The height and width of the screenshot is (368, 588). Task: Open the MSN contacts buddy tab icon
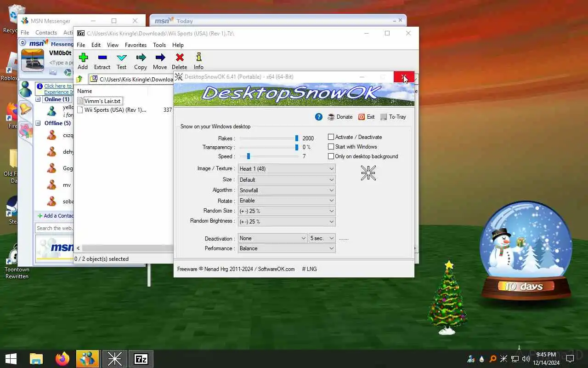[x=25, y=89]
